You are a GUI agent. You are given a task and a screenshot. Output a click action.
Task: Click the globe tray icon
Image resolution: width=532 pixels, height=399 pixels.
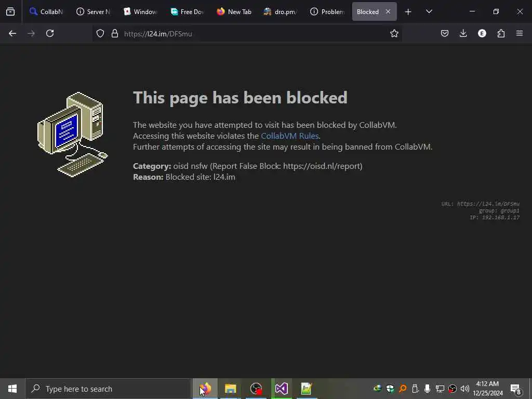pyautogui.click(x=377, y=389)
